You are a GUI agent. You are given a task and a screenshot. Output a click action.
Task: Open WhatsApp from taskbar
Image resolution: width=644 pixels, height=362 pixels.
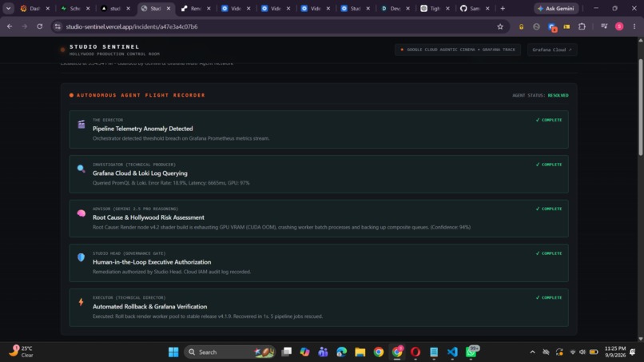point(471,352)
